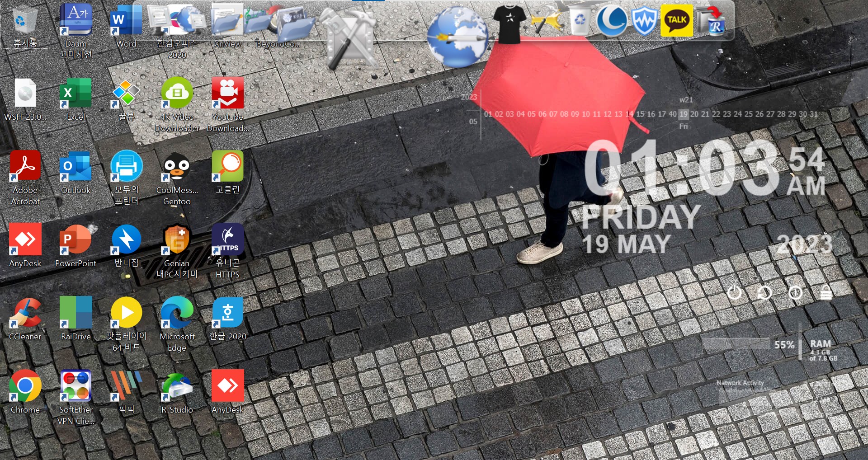Launch PowerPoint from the desktop
This screenshot has height=460, width=868.
76,246
